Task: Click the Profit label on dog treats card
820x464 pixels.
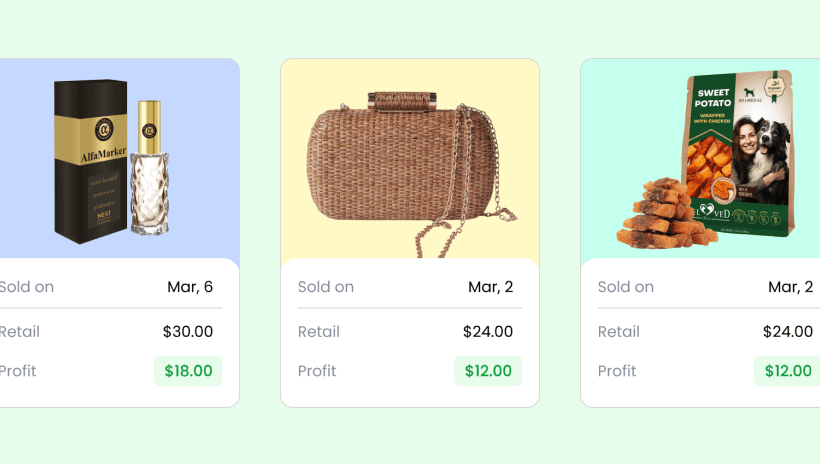Action: (x=617, y=371)
